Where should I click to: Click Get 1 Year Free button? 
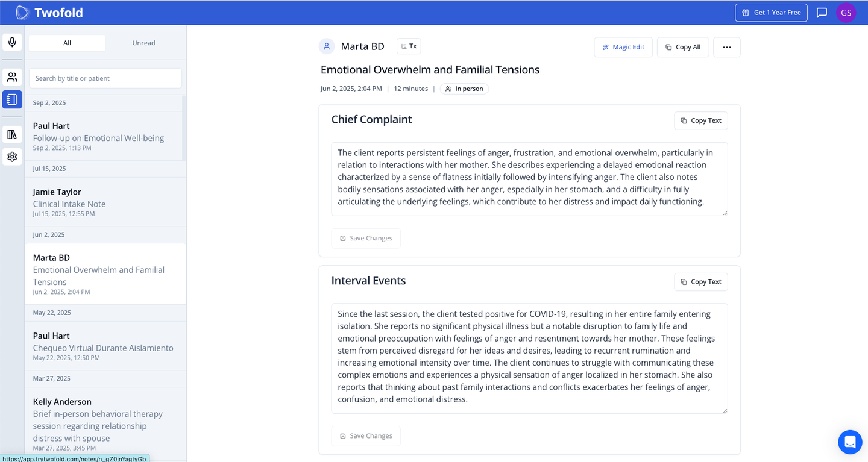[771, 13]
